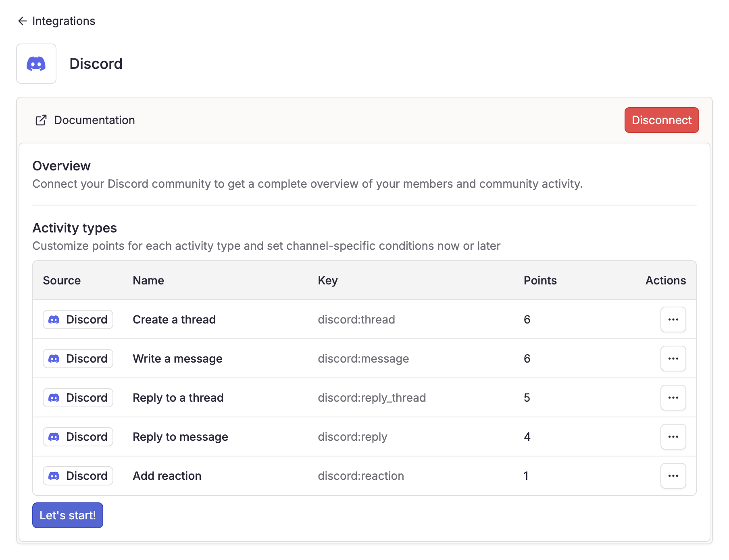
Task: Click the Points column header
Action: click(x=540, y=280)
